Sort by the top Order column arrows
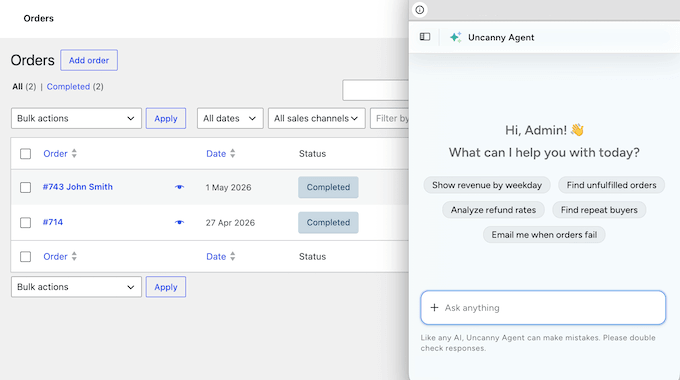The image size is (680, 380). click(x=74, y=154)
